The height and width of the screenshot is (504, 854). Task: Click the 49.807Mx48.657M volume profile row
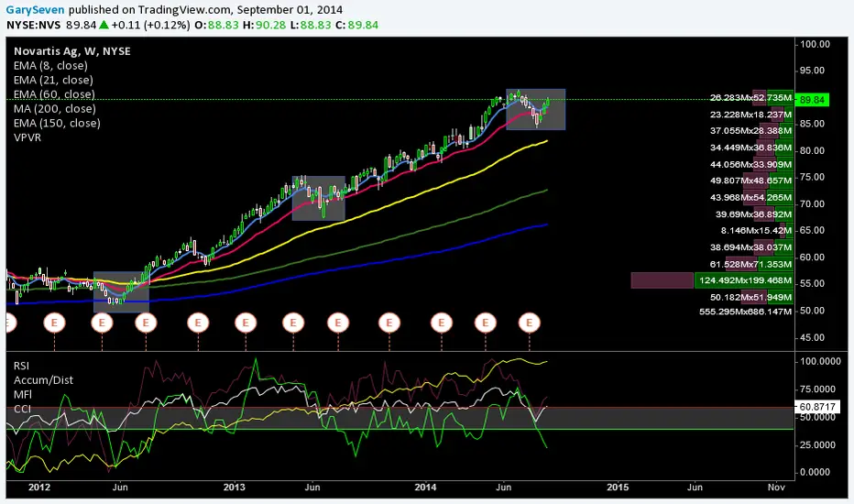(x=750, y=181)
